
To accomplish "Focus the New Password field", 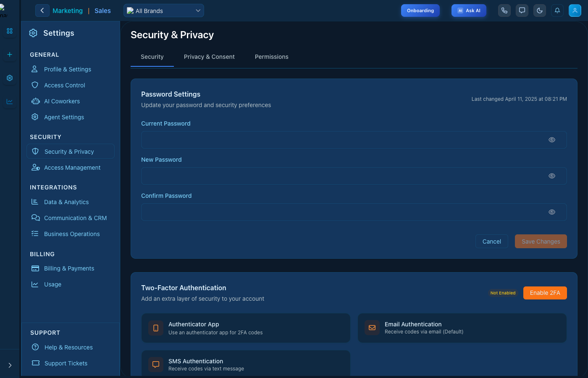I will tap(354, 176).
